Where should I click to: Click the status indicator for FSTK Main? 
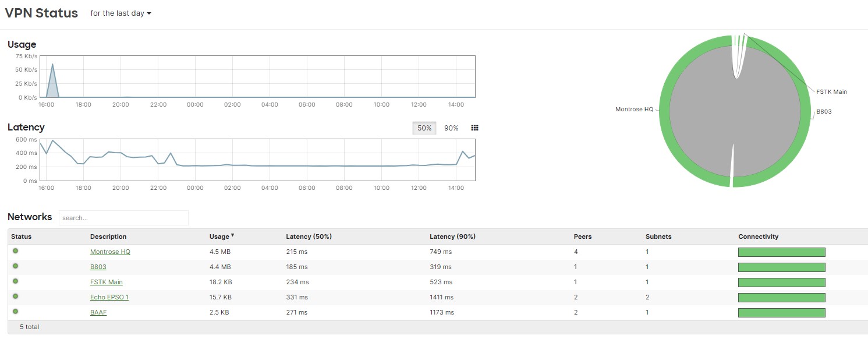[16, 281]
